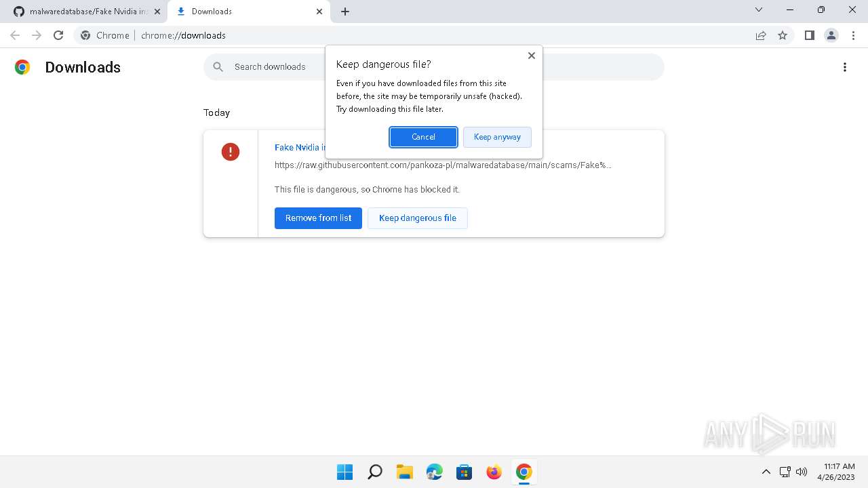Toggle the side panel icon
868x488 pixels.
pos(810,35)
